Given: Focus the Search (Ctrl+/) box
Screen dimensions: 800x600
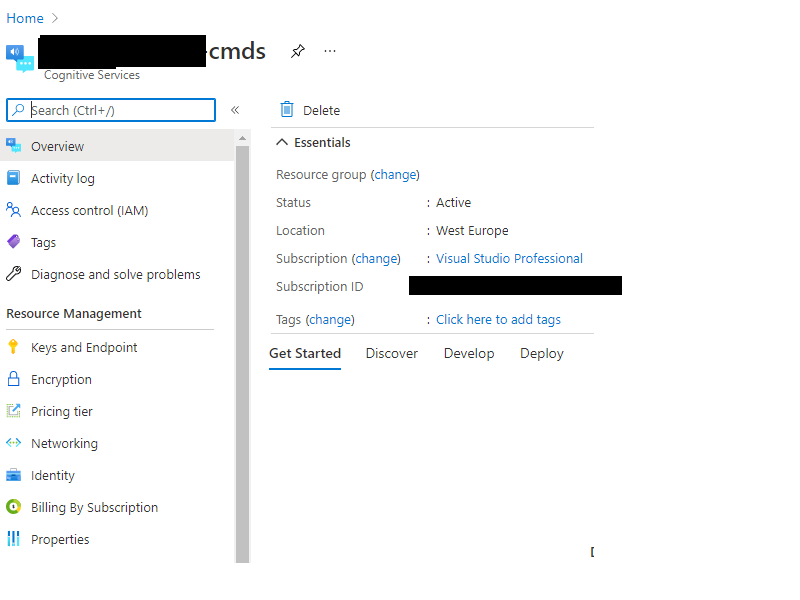Looking at the screenshot, I should 111,110.
